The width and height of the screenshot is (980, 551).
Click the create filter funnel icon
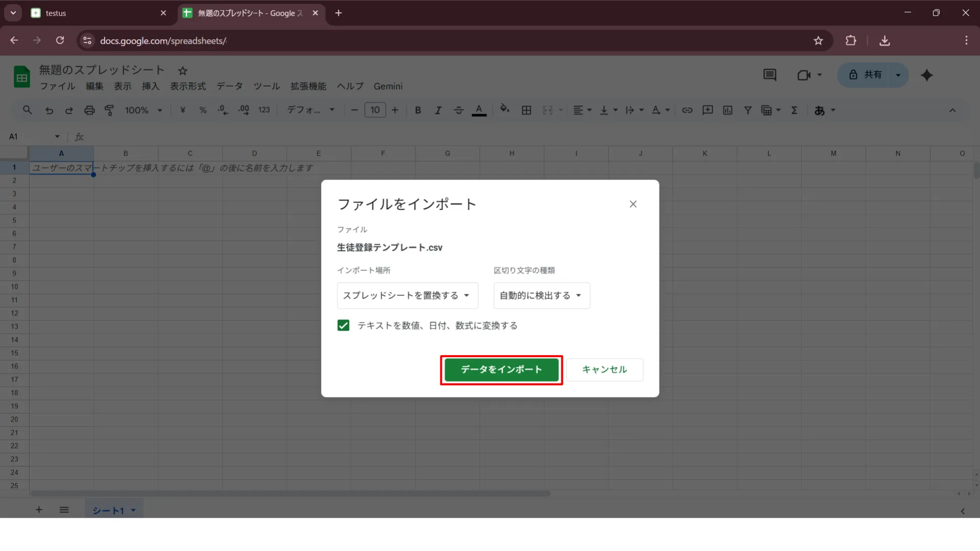click(x=748, y=110)
